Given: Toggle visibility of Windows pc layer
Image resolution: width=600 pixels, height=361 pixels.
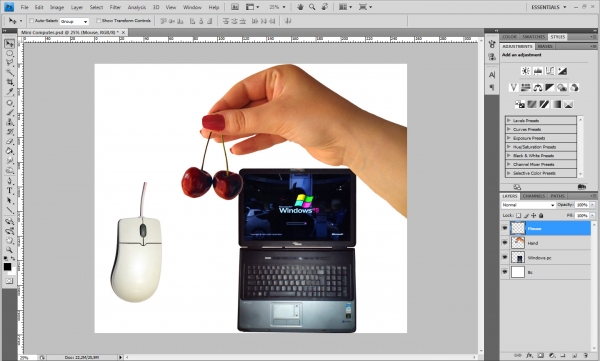Looking at the screenshot, I should [x=505, y=257].
